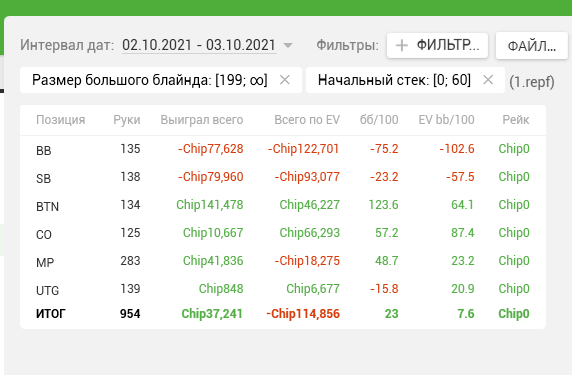Select the BTN position row
The width and height of the screenshot is (572, 375).
click(283, 205)
